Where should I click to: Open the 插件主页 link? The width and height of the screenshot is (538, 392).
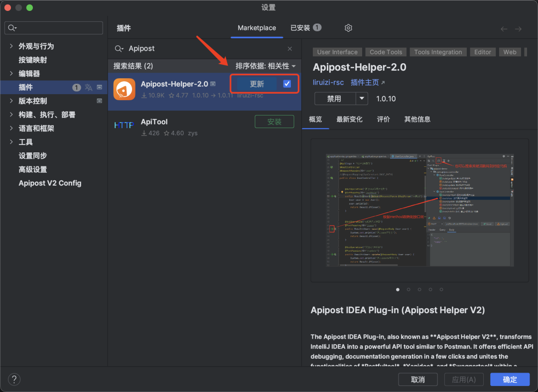click(368, 82)
